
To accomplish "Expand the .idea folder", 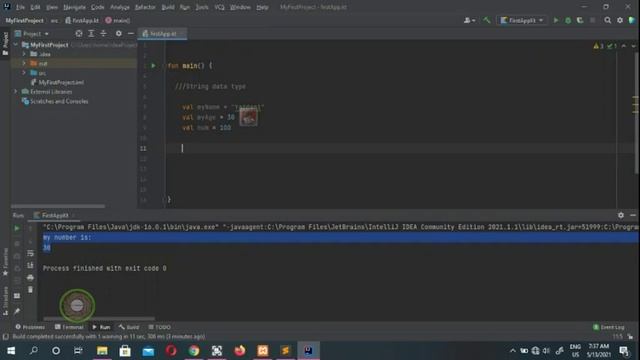I will 24,54.
